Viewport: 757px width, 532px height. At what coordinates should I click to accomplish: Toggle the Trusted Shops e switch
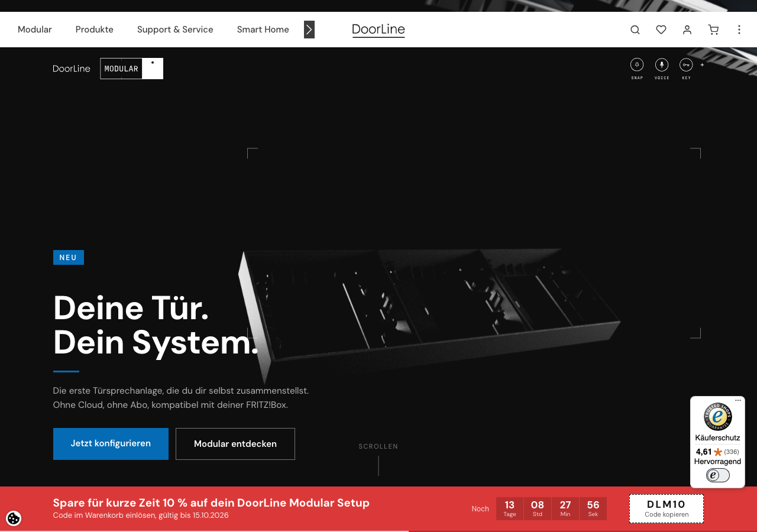coord(717,475)
